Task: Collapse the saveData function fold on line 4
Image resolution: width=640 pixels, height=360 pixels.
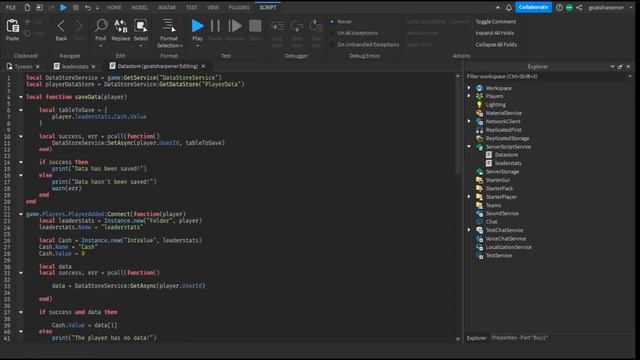Action: tap(21, 97)
